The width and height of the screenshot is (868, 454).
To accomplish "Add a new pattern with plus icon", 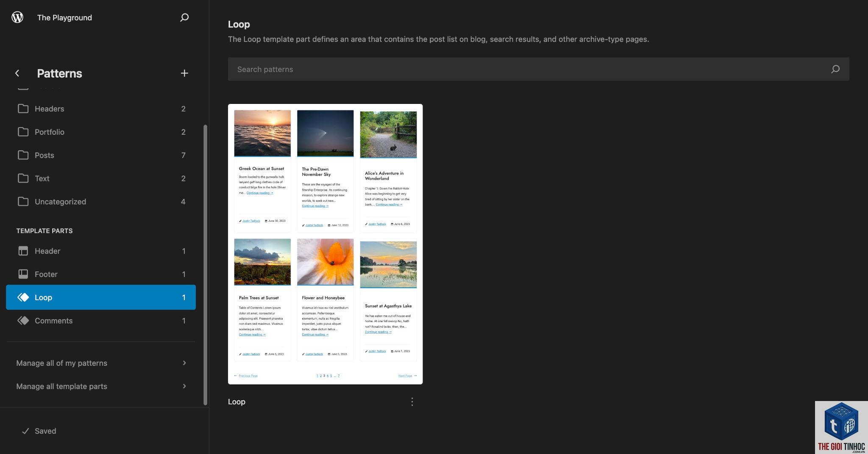I will [x=184, y=73].
